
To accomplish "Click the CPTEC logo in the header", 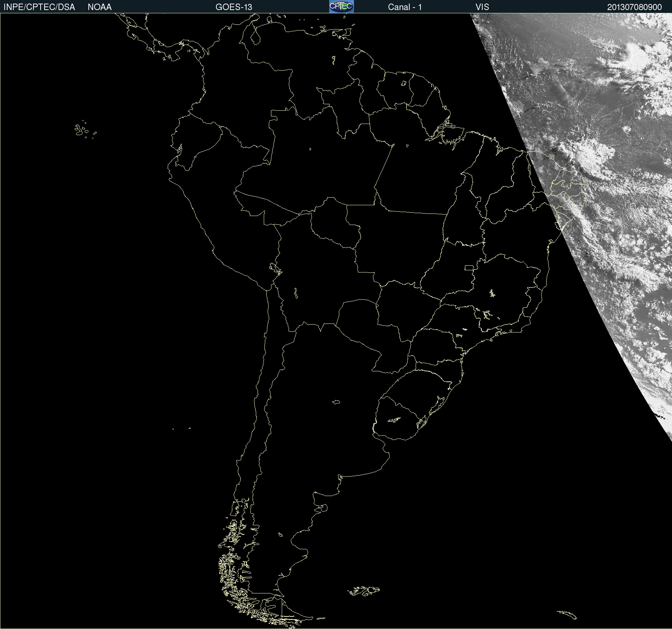I will pyautogui.click(x=341, y=6).
